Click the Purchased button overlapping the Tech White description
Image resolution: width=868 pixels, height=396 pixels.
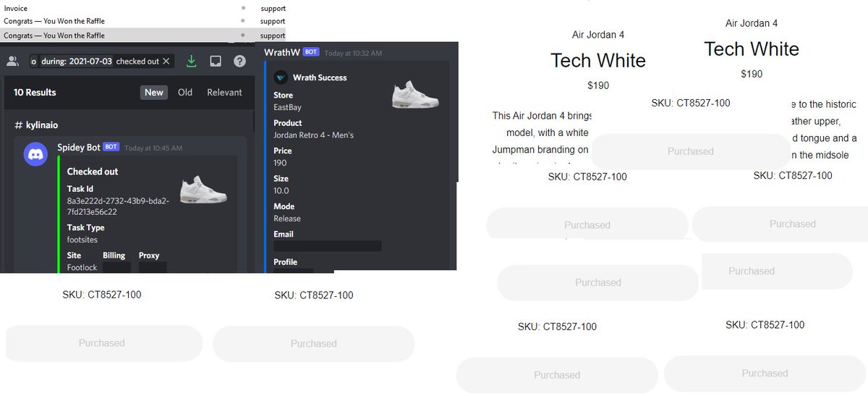[x=691, y=151]
